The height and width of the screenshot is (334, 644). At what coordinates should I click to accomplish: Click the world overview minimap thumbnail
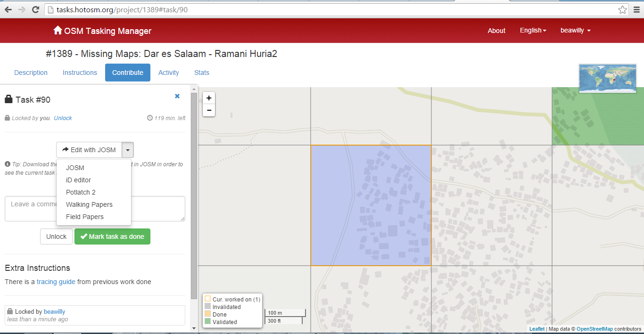pos(608,78)
